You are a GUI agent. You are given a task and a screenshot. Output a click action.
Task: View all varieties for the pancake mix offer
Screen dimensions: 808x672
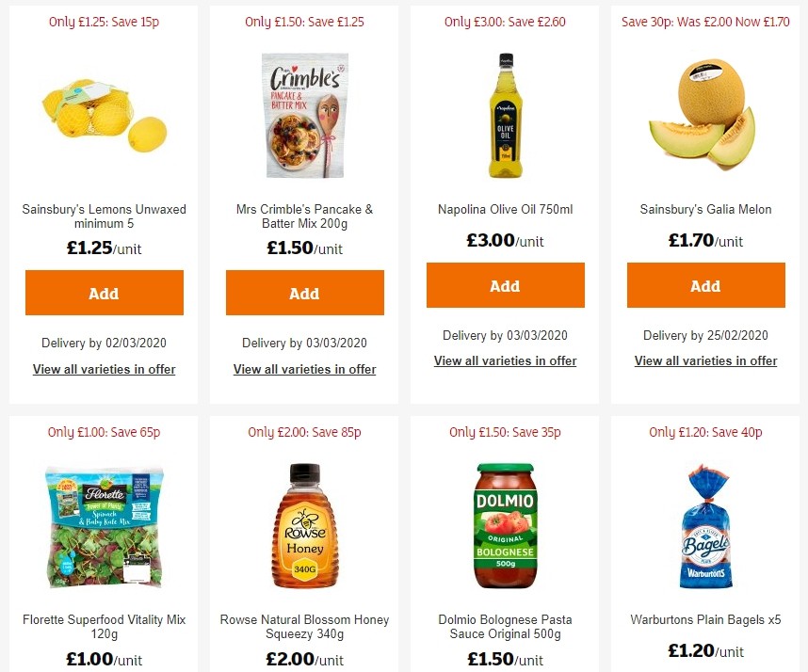tap(304, 369)
